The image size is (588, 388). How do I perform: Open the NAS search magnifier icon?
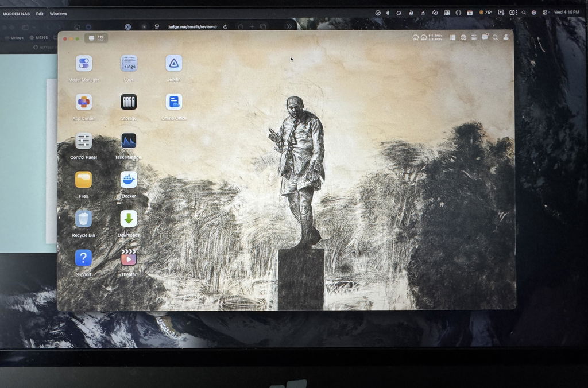tap(496, 37)
